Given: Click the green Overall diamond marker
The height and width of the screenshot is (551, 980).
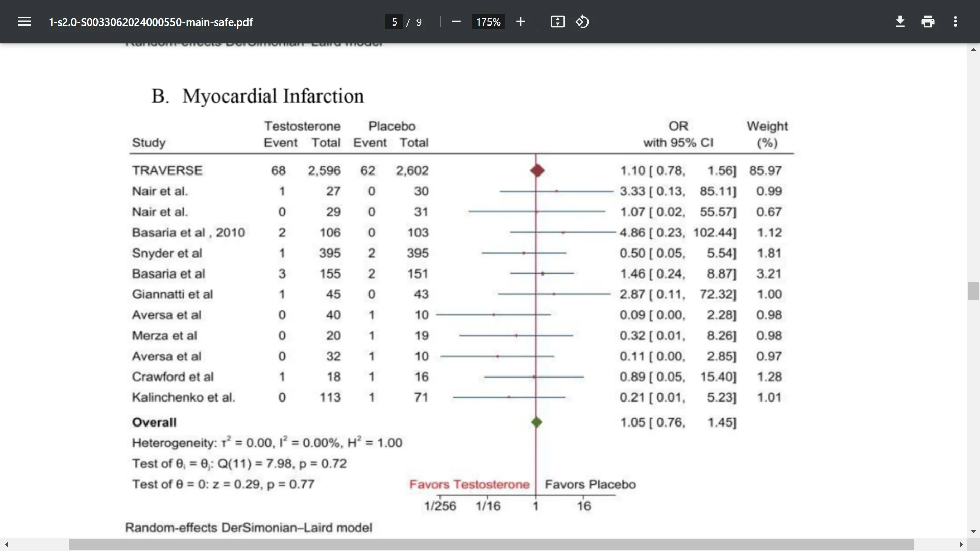Looking at the screenshot, I should (536, 422).
